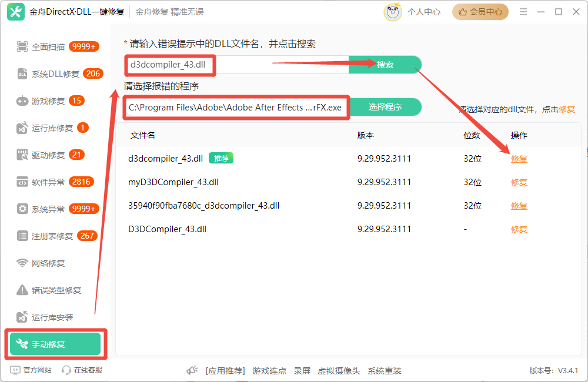Viewport: 588px width, 382px height.
Task: Select the myD3DCompiler_43.dll file name
Action: pos(173,182)
